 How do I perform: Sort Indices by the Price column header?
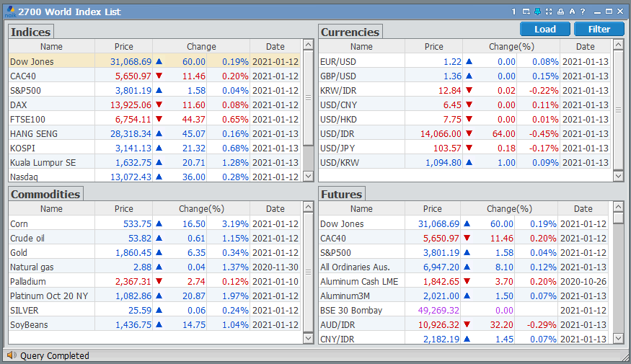[124, 46]
